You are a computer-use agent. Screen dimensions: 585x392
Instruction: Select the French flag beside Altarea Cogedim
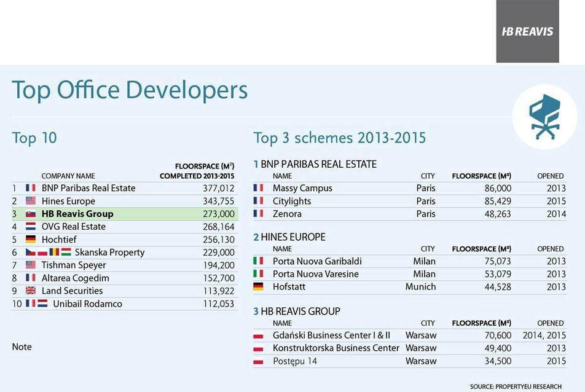pyautogui.click(x=31, y=278)
